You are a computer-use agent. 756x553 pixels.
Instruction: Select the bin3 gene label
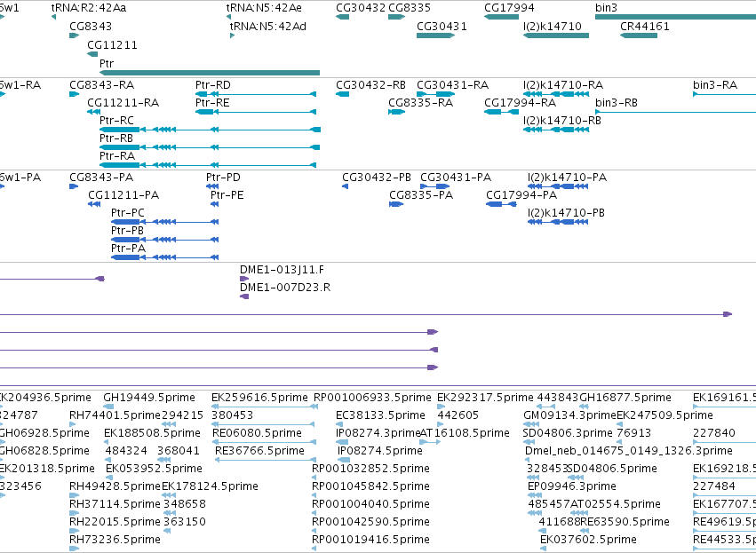[606, 8]
